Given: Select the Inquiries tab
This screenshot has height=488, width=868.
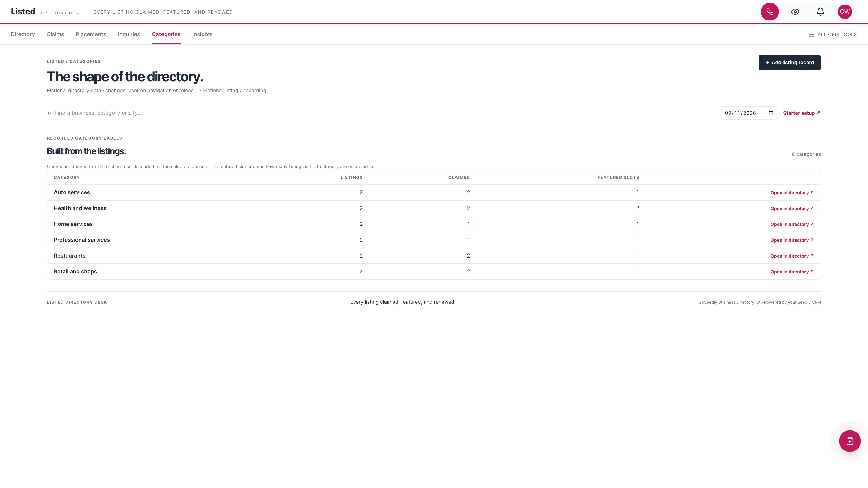Looking at the screenshot, I should pos(129,34).
